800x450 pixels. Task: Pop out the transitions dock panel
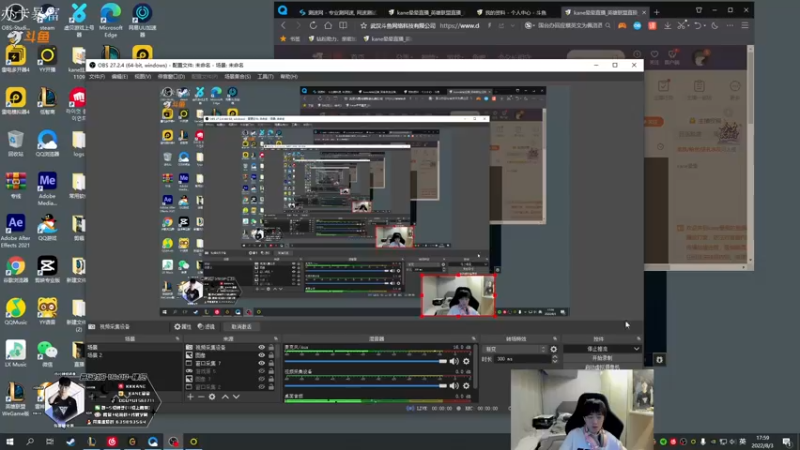[x=555, y=339]
